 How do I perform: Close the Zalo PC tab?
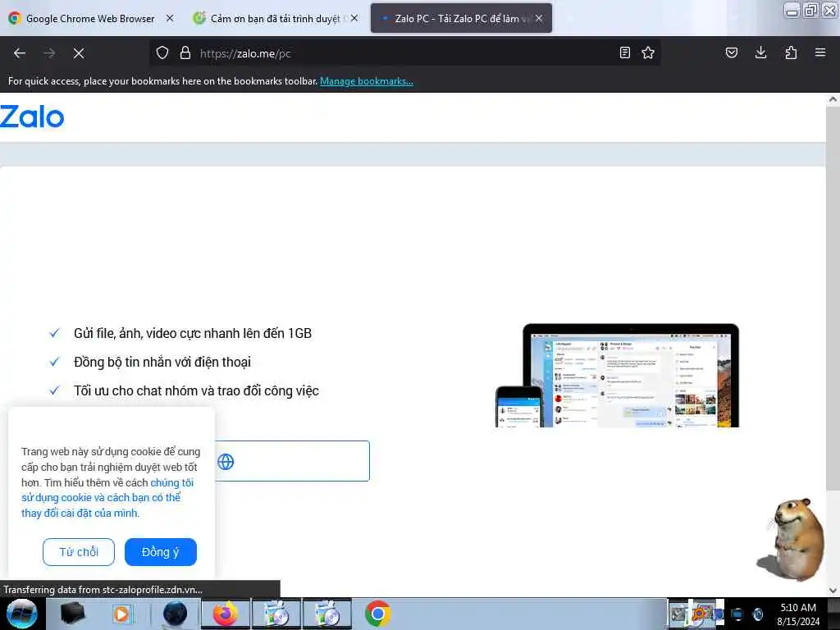539,18
